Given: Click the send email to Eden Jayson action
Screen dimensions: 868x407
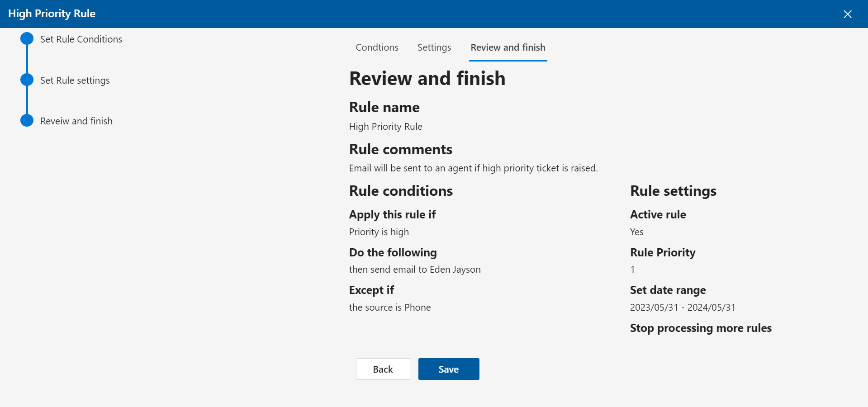Looking at the screenshot, I should (x=415, y=270).
